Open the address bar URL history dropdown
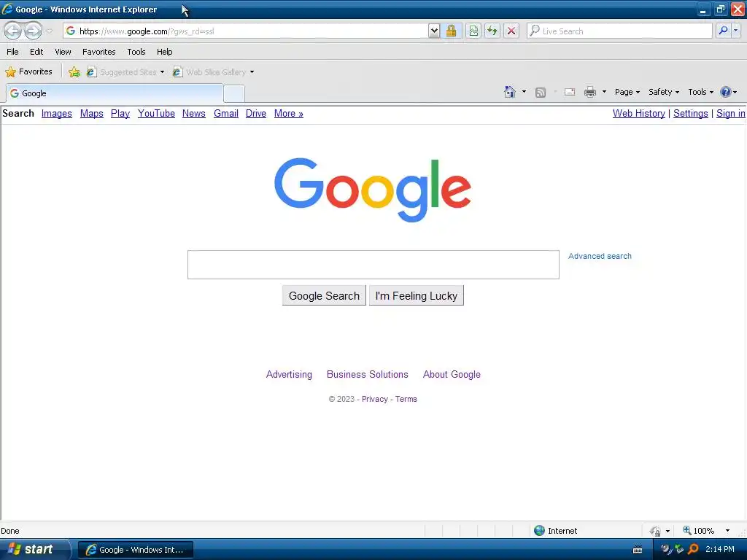The height and width of the screenshot is (560, 747). click(433, 31)
